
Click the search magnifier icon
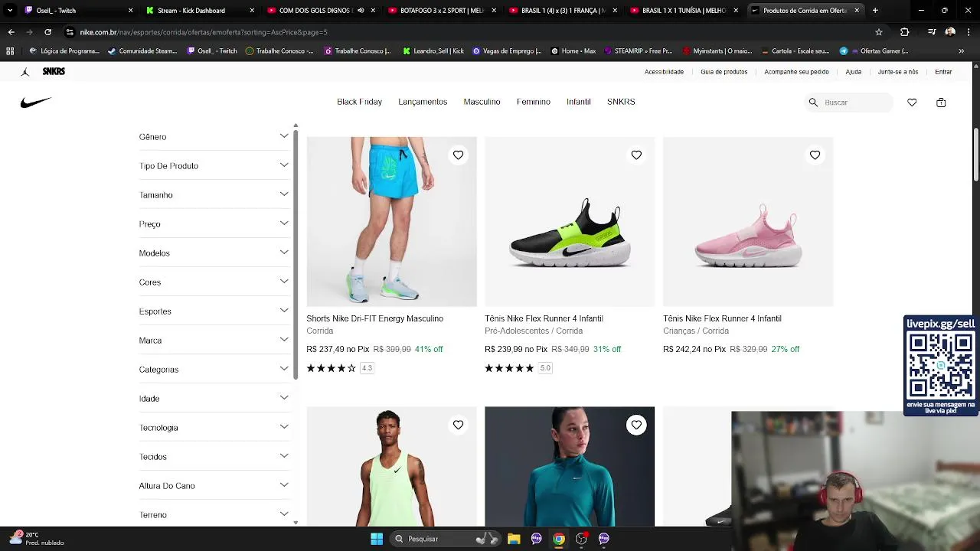(x=813, y=102)
